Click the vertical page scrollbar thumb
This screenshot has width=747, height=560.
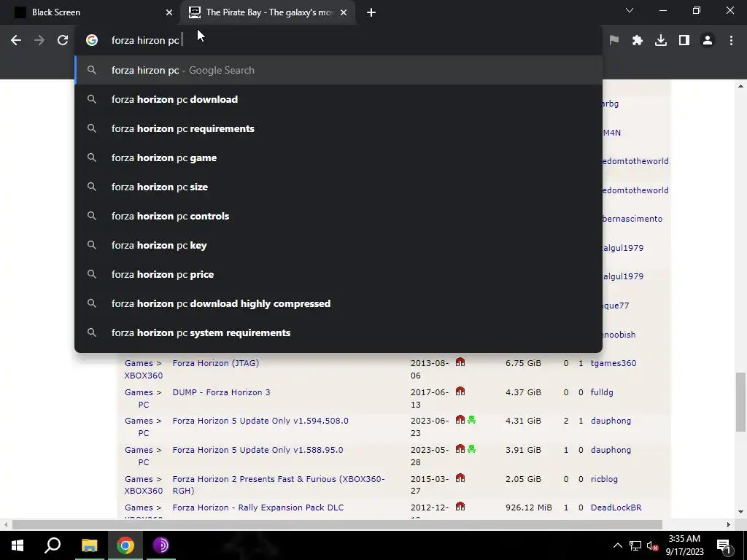[740, 402]
